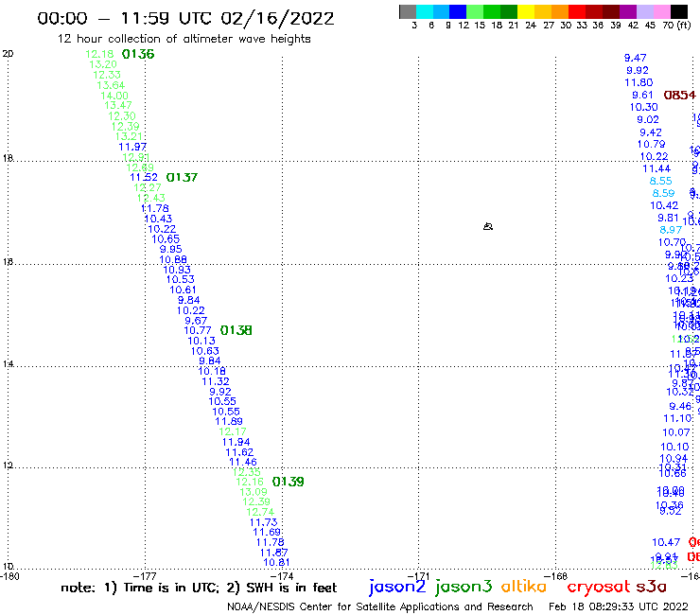Click the NOAA/NESDIS credit line
This screenshot has height=615, width=700.
[x=380, y=607]
